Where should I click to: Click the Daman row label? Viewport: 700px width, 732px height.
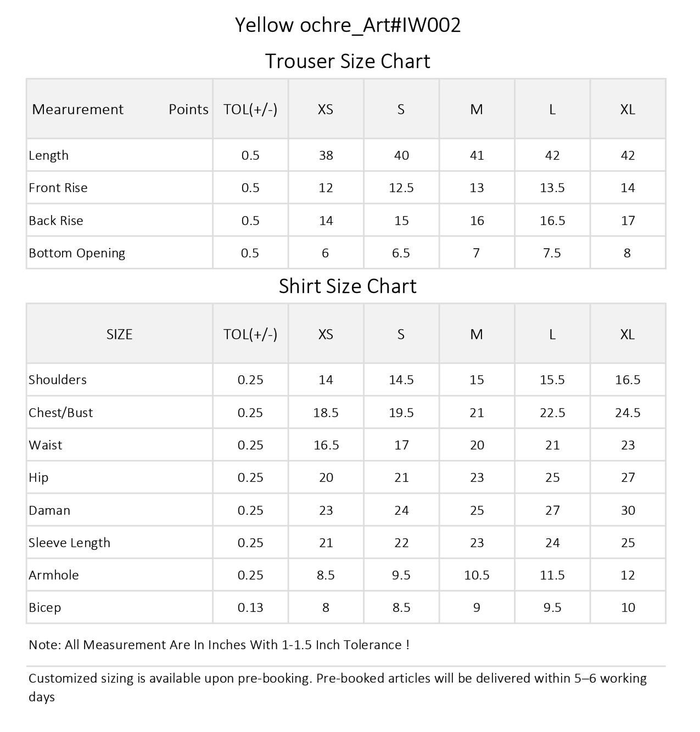[x=49, y=510]
